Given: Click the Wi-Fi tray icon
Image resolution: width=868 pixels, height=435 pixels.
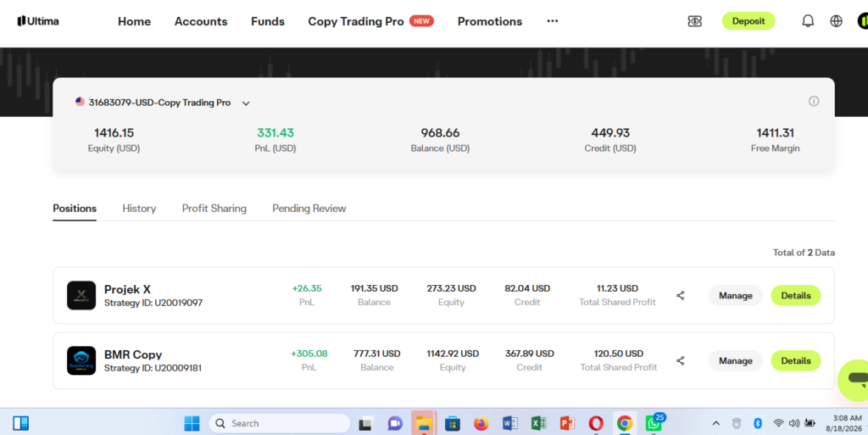Looking at the screenshot, I should [x=778, y=423].
